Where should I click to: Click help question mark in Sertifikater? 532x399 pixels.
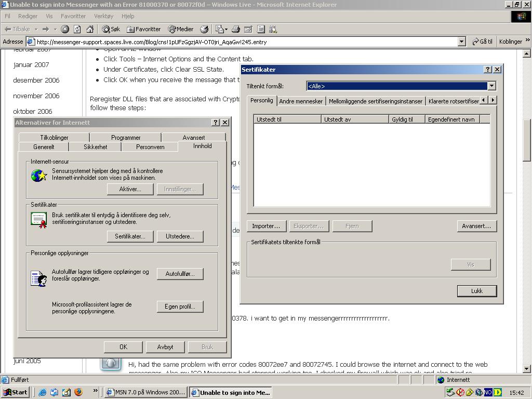pos(488,69)
